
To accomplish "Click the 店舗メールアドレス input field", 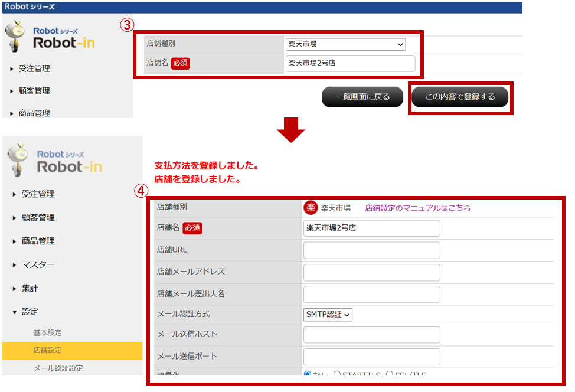I will coord(371,273).
